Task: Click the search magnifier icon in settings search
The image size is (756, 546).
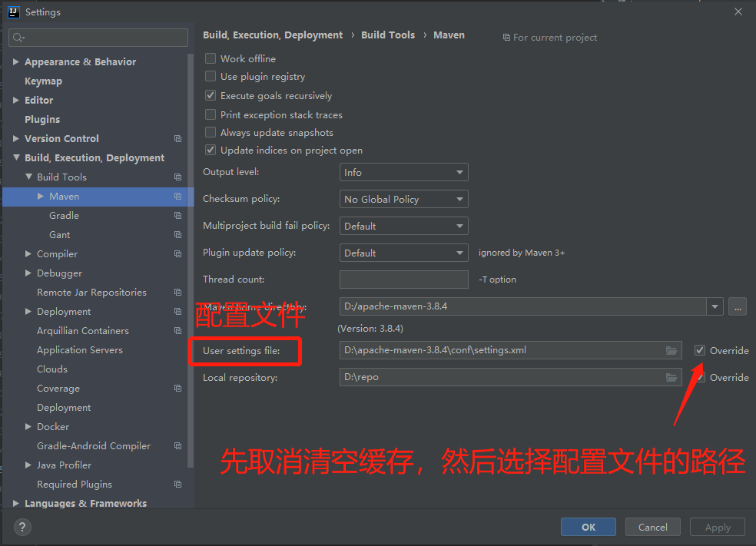Action: coord(18,38)
